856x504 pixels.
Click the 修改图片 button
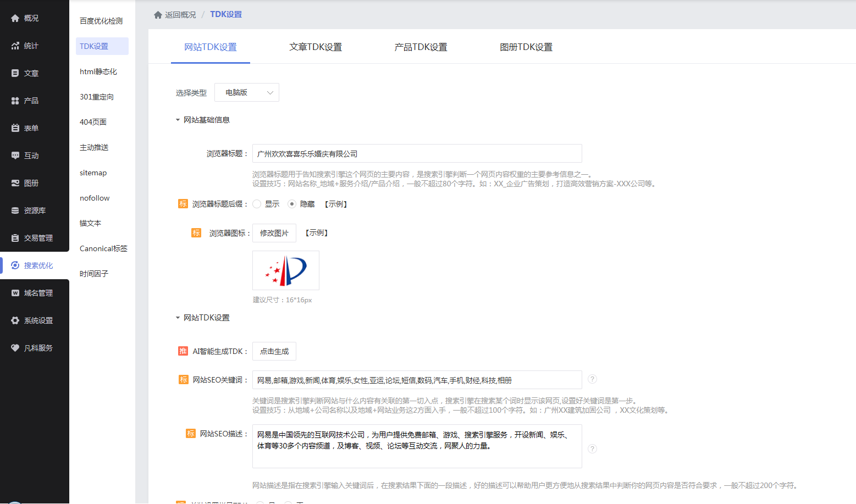pyautogui.click(x=274, y=233)
